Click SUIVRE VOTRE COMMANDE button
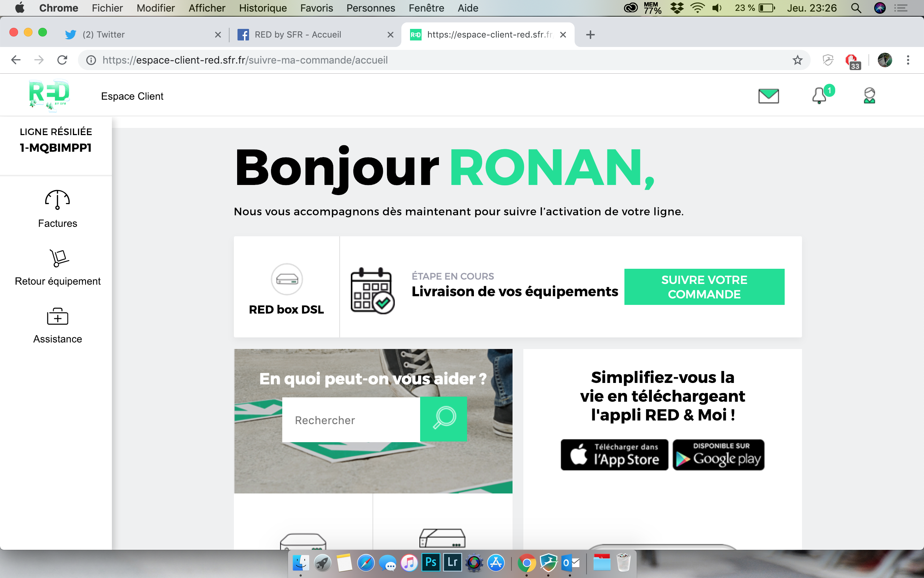 coord(704,287)
